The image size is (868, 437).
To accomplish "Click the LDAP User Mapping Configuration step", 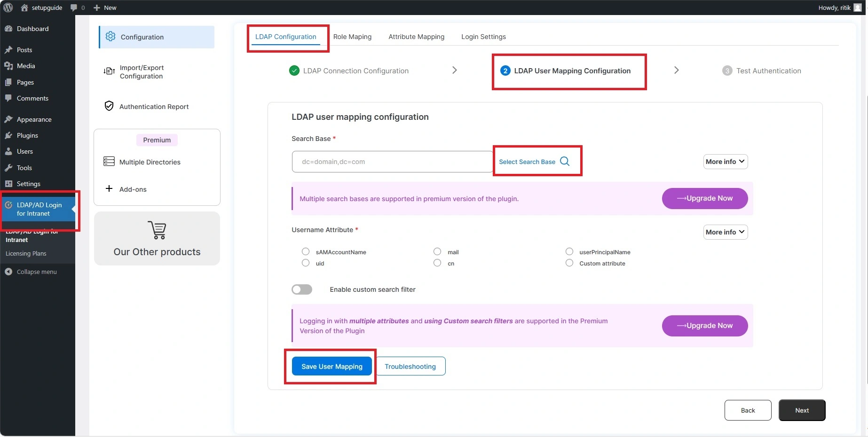I will tap(566, 70).
